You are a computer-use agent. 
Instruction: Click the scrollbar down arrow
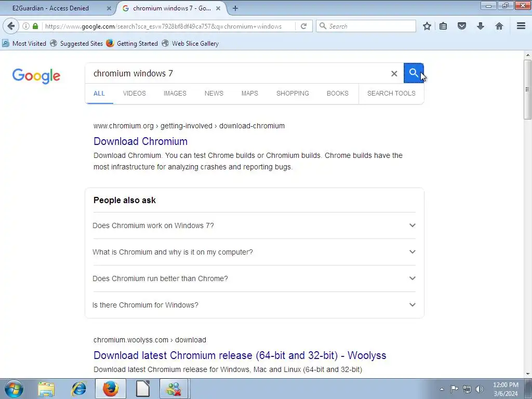pyautogui.click(x=528, y=374)
